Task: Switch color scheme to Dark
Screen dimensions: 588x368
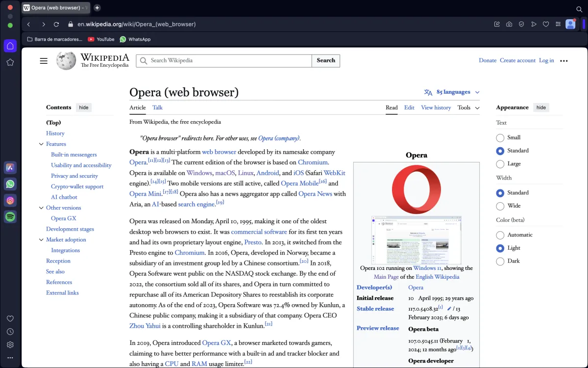Action: click(x=500, y=261)
